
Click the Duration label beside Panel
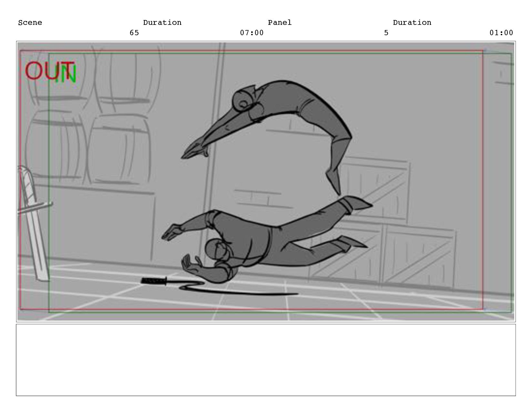point(412,23)
